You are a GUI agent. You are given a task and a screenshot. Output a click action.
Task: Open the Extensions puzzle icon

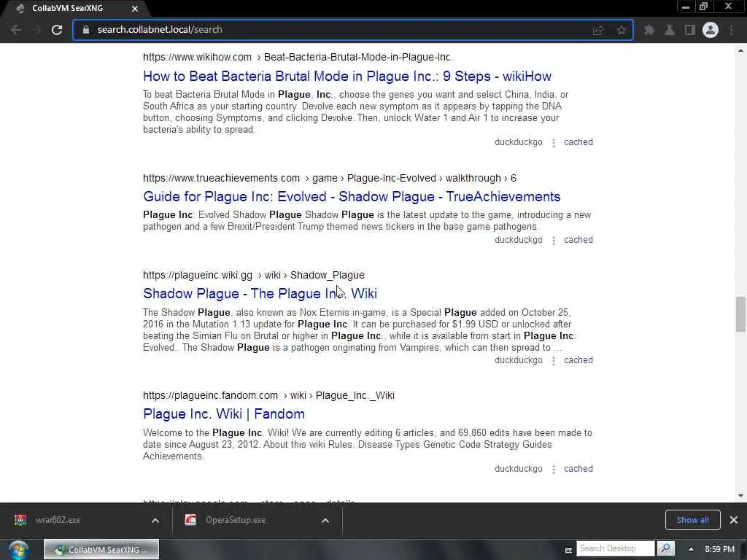point(649,30)
